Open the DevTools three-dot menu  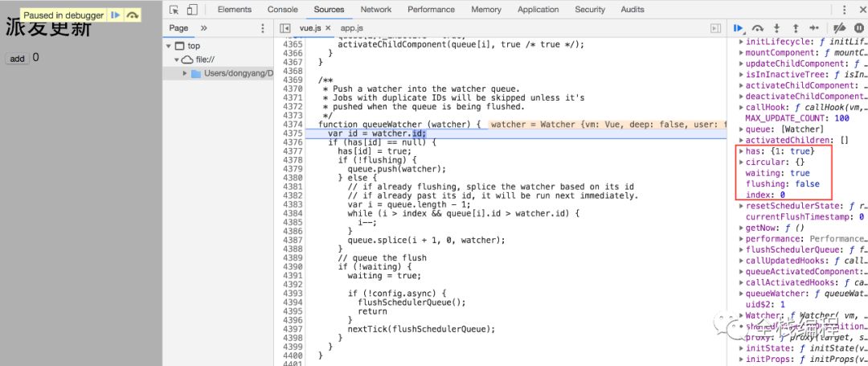coord(844,10)
